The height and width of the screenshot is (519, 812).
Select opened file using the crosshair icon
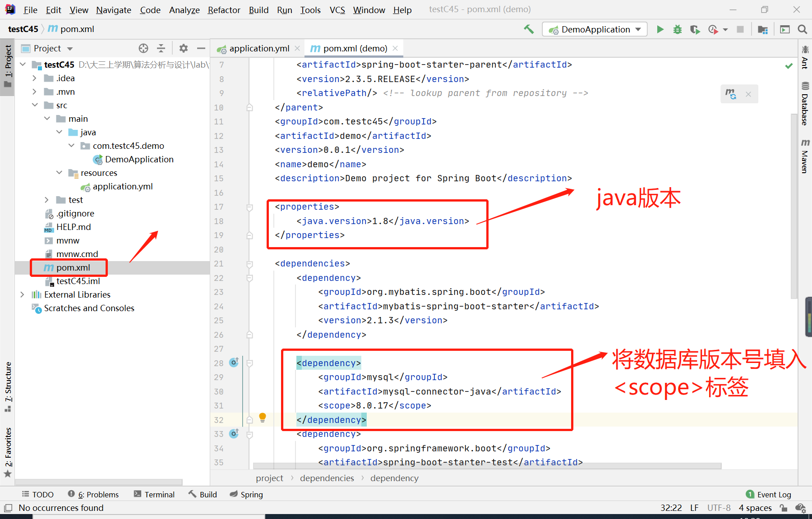pyautogui.click(x=143, y=48)
